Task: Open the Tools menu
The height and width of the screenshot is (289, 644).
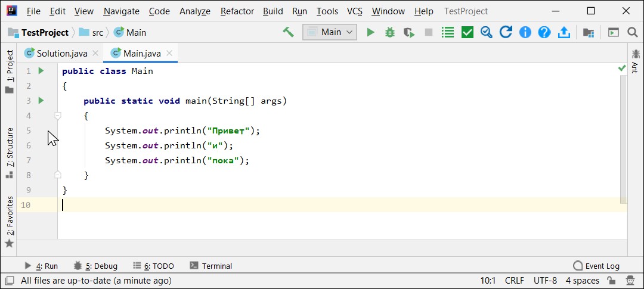Action: [327, 11]
